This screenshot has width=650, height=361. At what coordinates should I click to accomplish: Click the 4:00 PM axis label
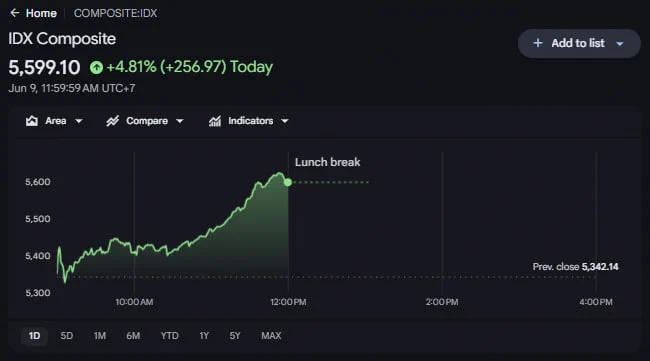pos(596,302)
